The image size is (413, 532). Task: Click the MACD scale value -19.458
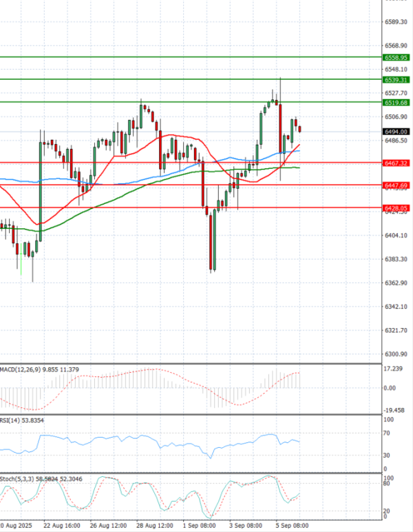point(394,411)
